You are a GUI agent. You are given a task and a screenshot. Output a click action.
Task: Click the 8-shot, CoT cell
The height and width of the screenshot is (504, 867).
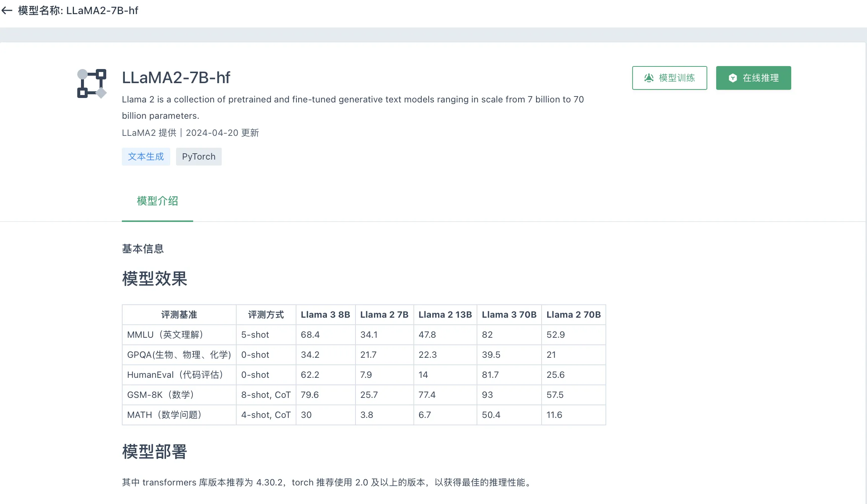coord(266,395)
